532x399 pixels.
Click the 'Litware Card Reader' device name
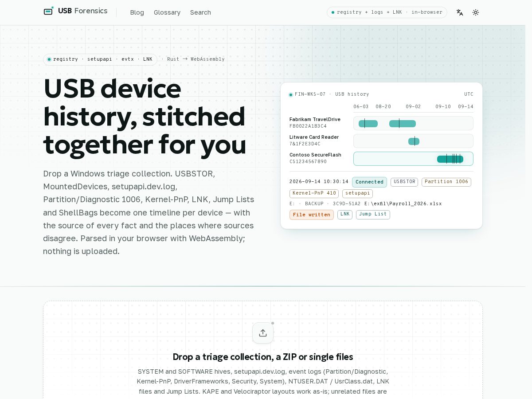click(x=314, y=137)
